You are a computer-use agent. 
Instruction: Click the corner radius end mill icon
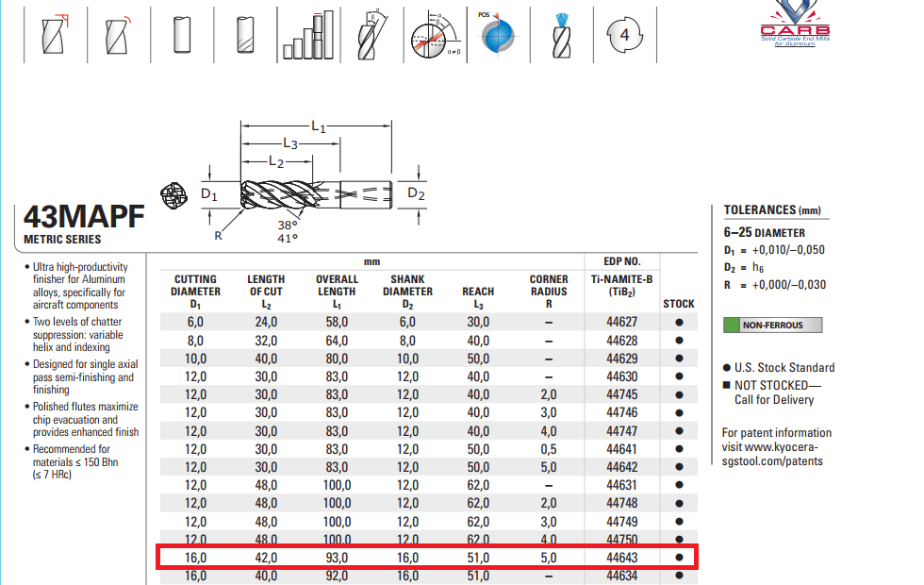pyautogui.click(x=118, y=35)
